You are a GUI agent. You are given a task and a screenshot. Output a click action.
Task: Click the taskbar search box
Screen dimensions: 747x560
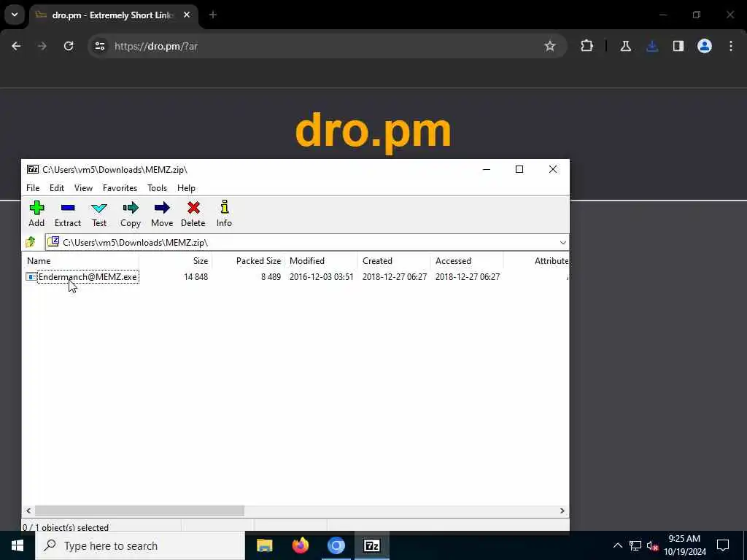[140, 545]
